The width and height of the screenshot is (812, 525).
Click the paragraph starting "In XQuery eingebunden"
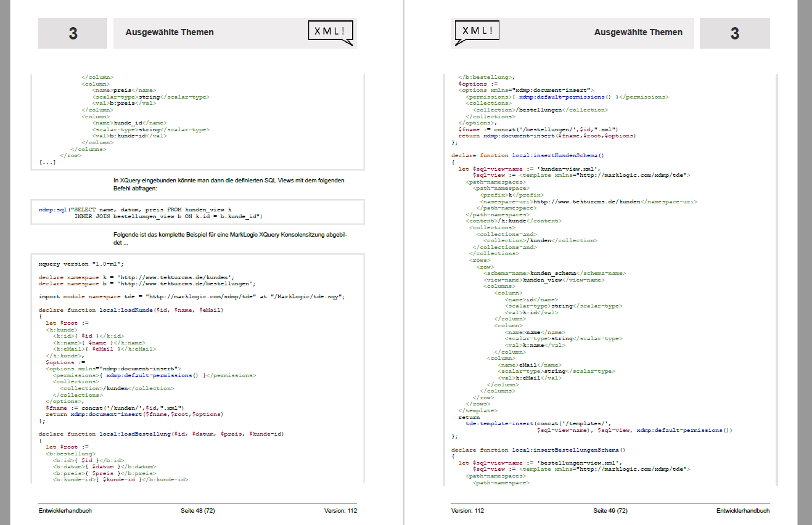click(228, 184)
